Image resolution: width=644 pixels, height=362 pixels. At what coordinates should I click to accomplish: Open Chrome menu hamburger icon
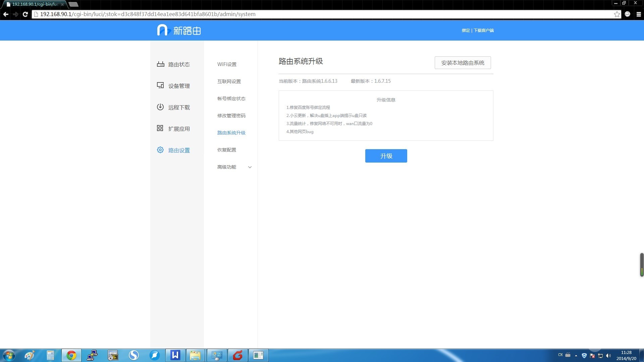pyautogui.click(x=639, y=14)
